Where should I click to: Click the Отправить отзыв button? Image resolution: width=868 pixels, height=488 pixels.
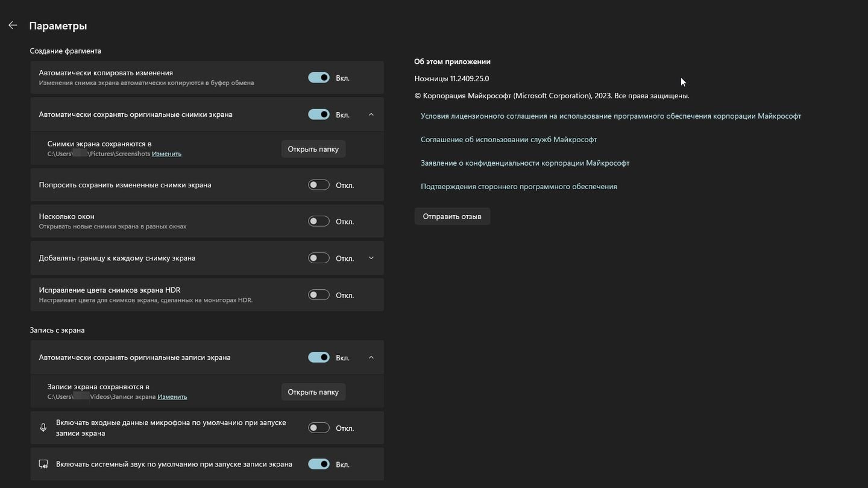(x=452, y=216)
